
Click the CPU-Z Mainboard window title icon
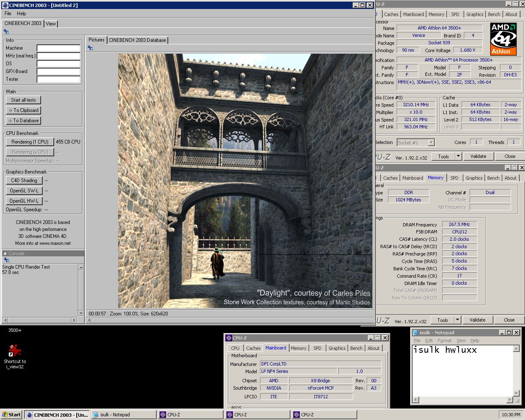pyautogui.click(x=229, y=338)
